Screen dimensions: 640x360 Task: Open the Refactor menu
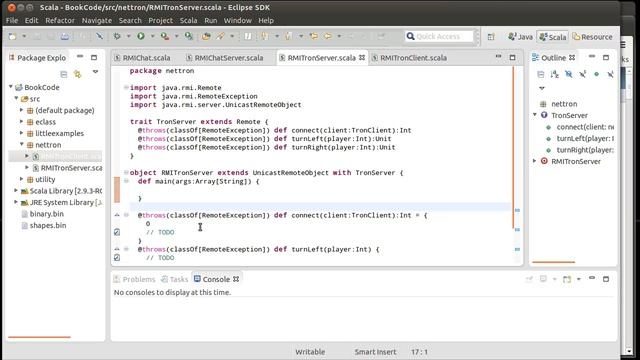[x=60, y=20]
